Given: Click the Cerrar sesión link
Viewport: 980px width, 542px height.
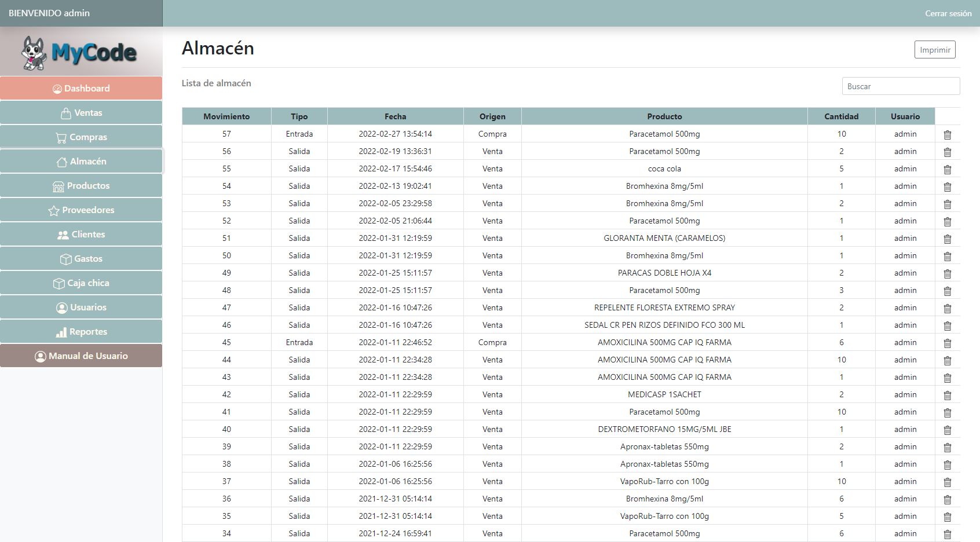Looking at the screenshot, I should [948, 13].
